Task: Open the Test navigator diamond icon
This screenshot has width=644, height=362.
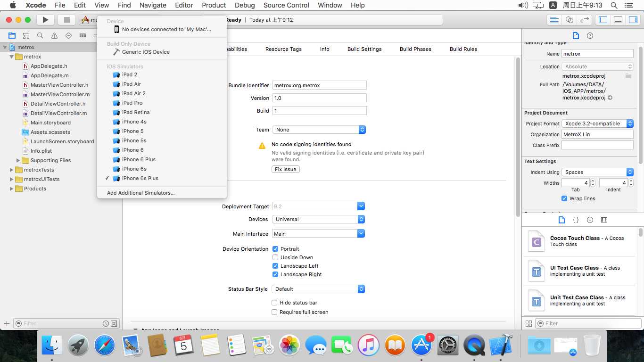Action: [x=68, y=35]
